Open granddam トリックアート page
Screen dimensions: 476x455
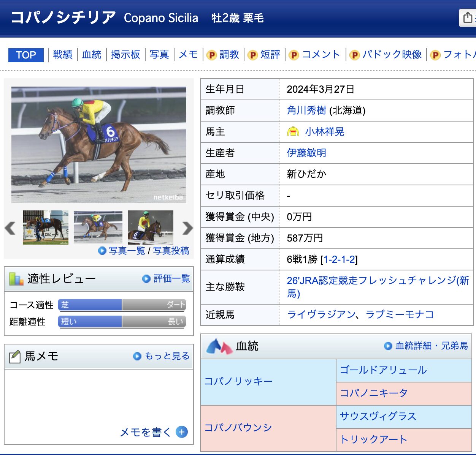pos(374,439)
